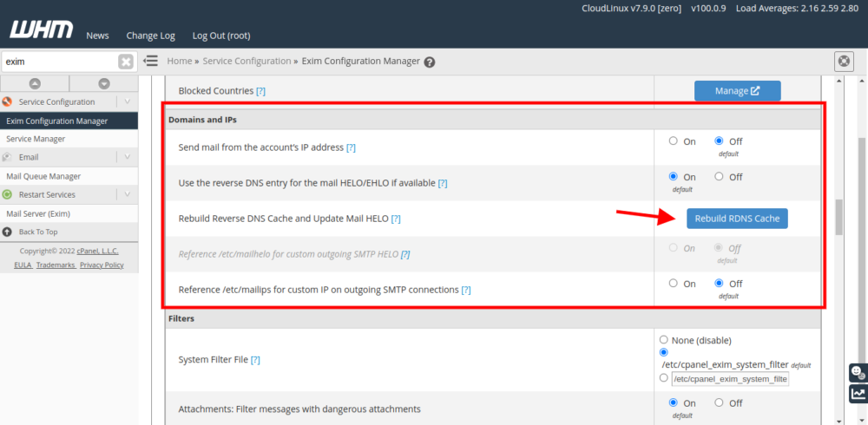
Task: Open help for Blocked Countries
Action: [260, 91]
